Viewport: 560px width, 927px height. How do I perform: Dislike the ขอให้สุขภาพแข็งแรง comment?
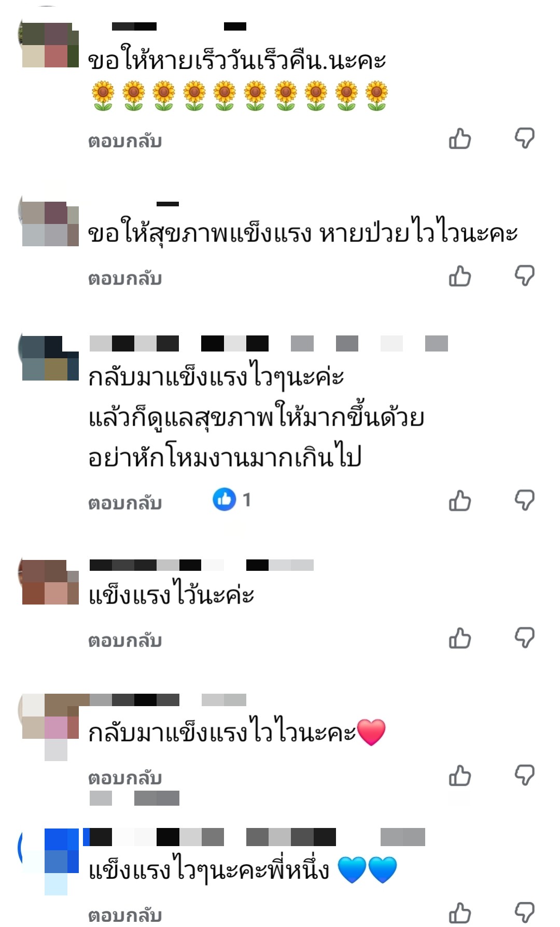(524, 276)
